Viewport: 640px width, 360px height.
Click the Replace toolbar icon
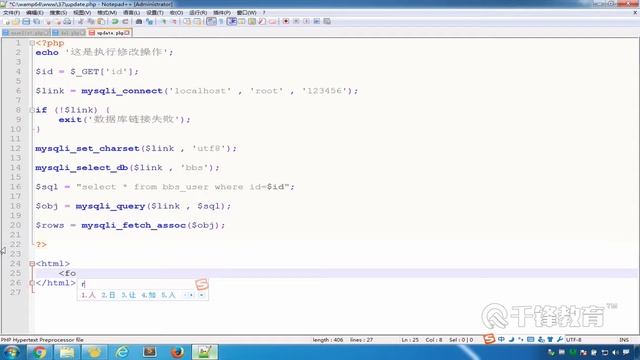pyautogui.click(x=149, y=21)
